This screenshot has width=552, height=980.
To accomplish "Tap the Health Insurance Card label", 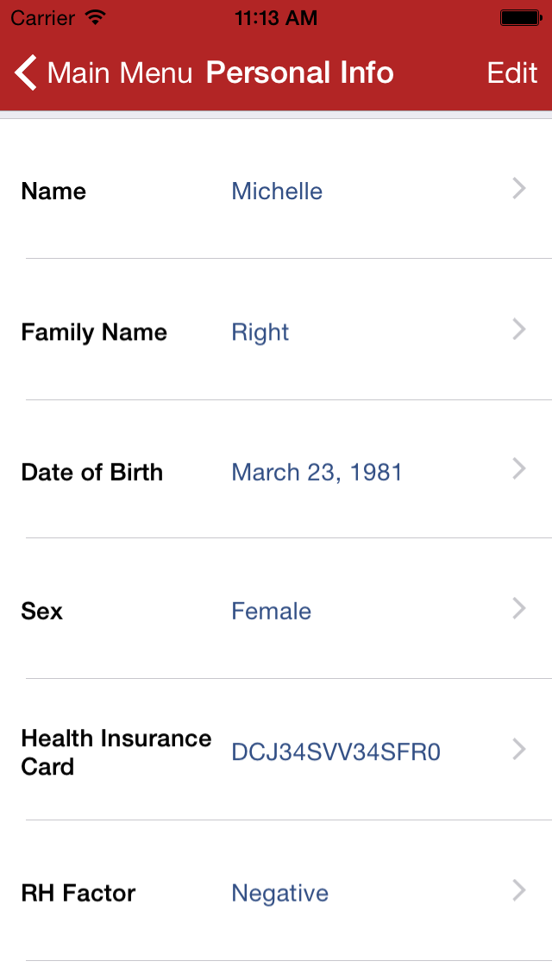I will pos(116,752).
